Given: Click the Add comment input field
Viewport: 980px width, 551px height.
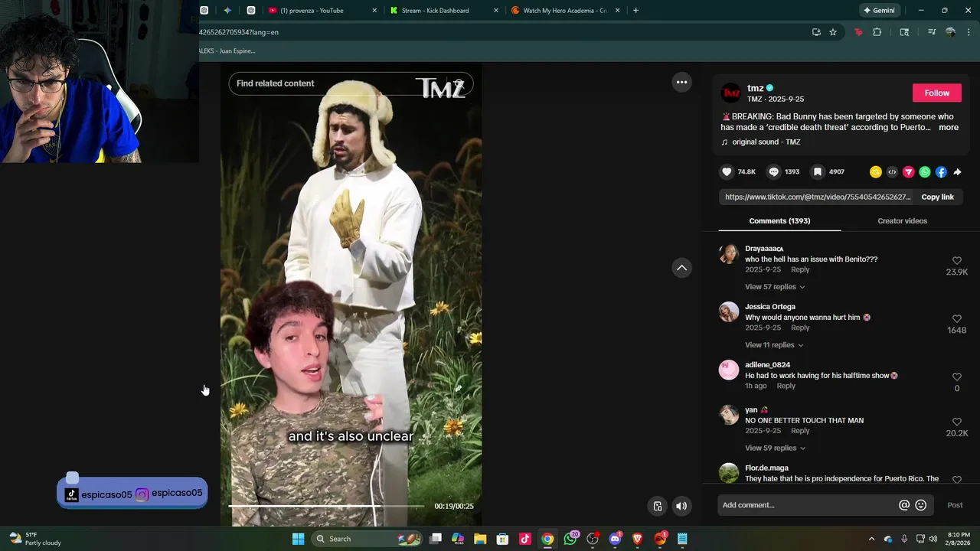Looking at the screenshot, I should (808, 505).
